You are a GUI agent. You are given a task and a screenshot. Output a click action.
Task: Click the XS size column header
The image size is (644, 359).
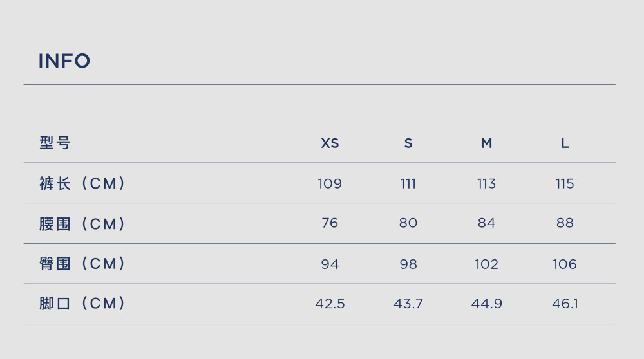pos(330,143)
